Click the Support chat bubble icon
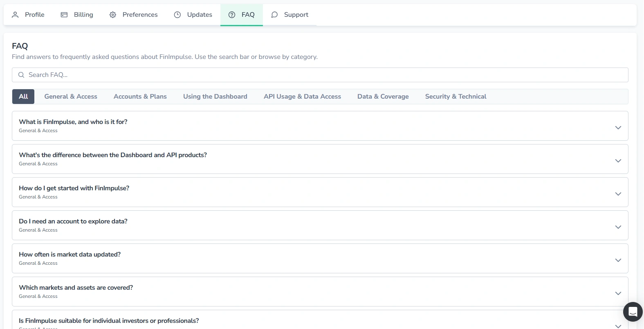 pyautogui.click(x=274, y=15)
